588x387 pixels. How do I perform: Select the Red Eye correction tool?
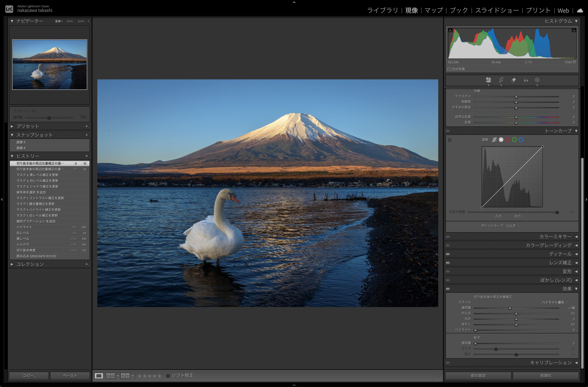(x=526, y=80)
